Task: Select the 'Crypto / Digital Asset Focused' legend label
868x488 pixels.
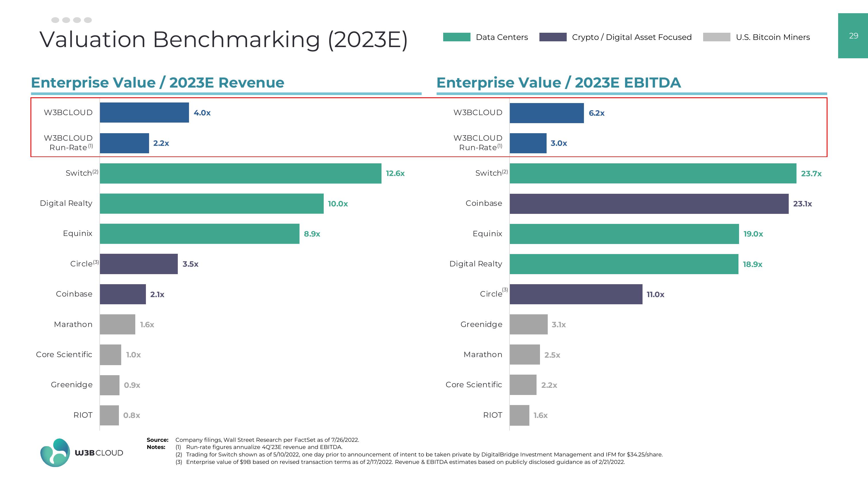Action: [x=632, y=37]
